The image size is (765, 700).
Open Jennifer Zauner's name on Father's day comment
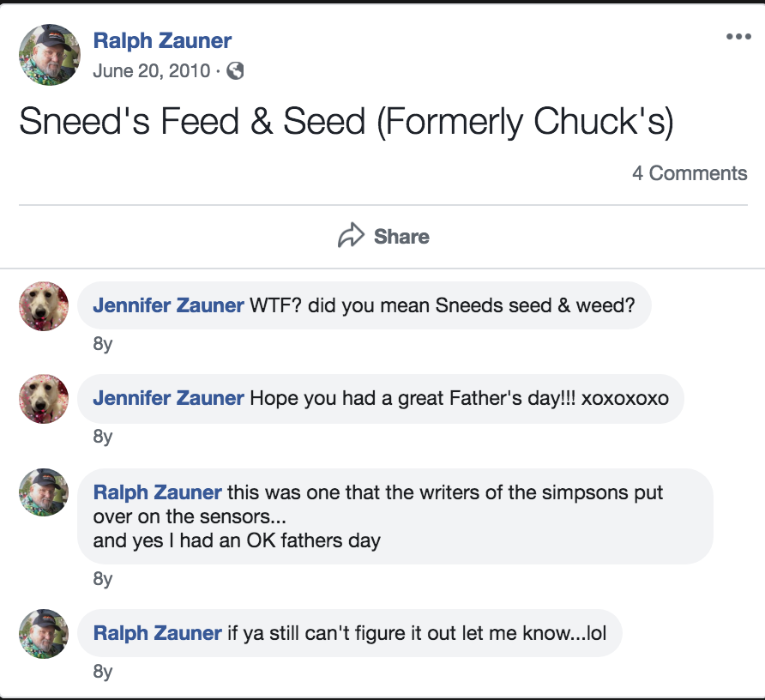click(x=168, y=398)
